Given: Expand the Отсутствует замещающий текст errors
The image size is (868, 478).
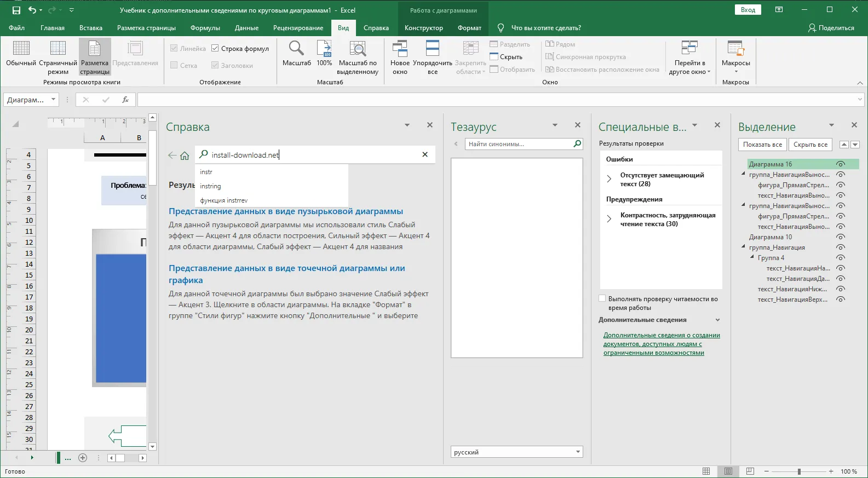Looking at the screenshot, I should (x=609, y=179).
